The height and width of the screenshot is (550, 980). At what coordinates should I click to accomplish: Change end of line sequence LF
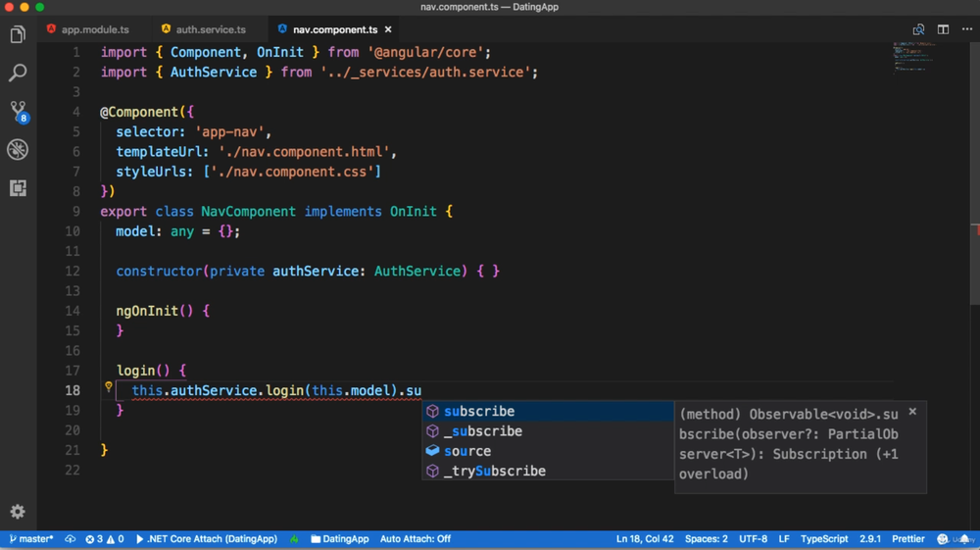[784, 539]
